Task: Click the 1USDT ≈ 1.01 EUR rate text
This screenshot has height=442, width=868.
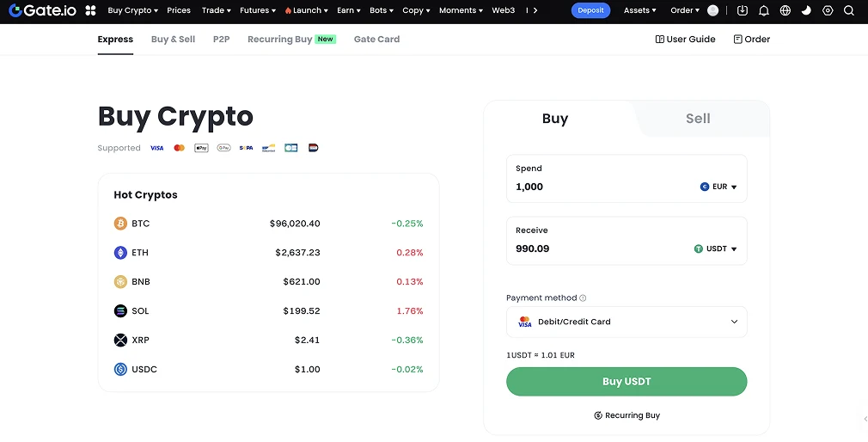Action: click(x=541, y=355)
